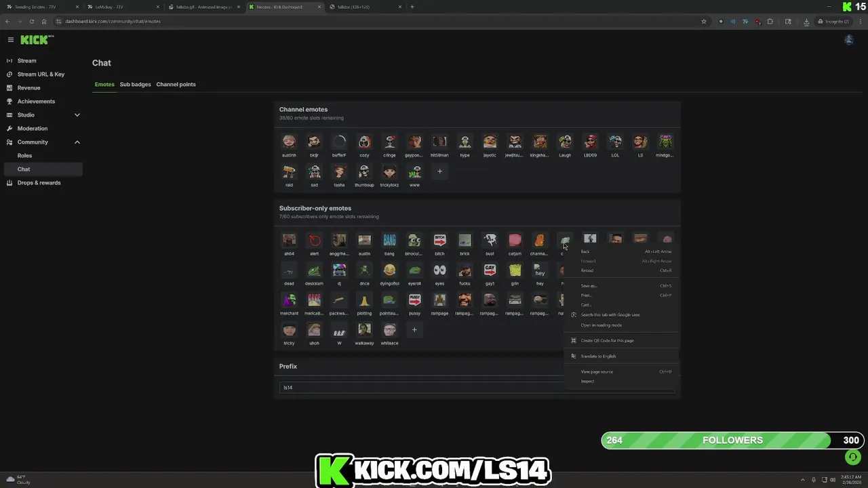Click the Kick logo
This screenshot has width=868, height=488.
coord(37,40)
